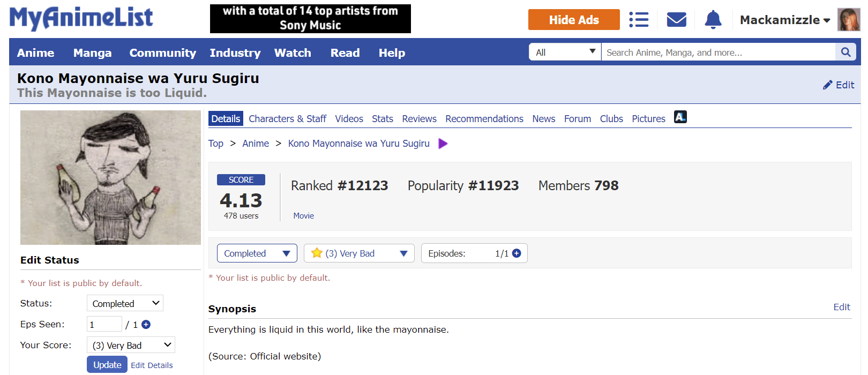The height and width of the screenshot is (375, 868).
Task: Select the Details tab
Action: coord(226,118)
